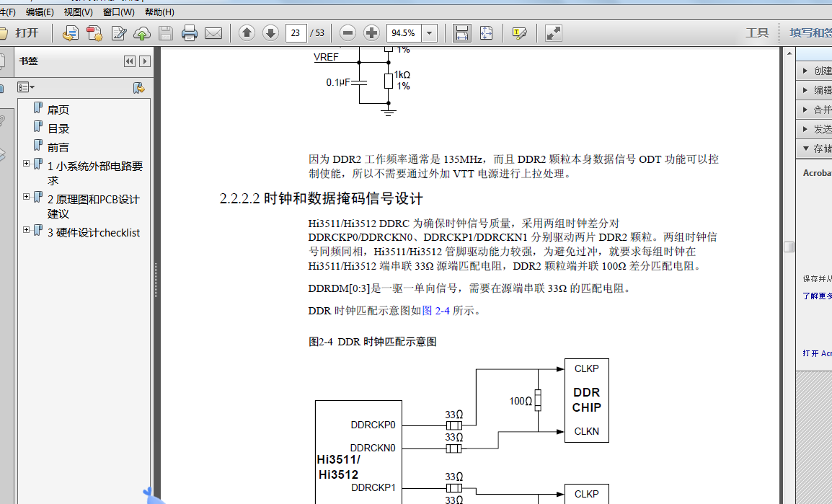The width and height of the screenshot is (832, 504).
Task: Click the document vertical scrollbar thumb
Action: [789, 247]
